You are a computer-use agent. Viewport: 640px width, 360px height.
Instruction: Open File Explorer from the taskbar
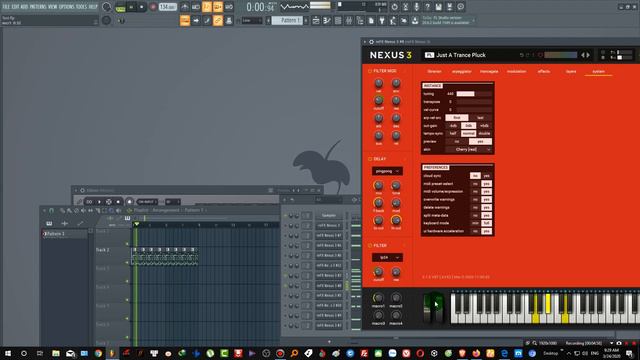pyautogui.click(x=56, y=353)
